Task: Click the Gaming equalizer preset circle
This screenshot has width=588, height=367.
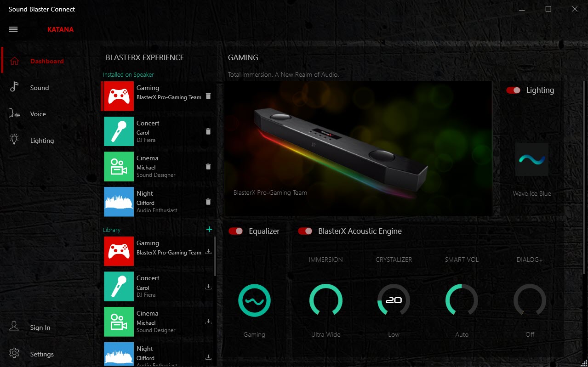Action: pyautogui.click(x=254, y=300)
